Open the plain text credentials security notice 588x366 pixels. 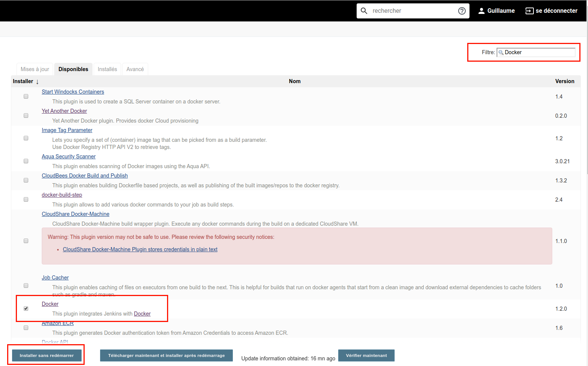tap(140, 249)
